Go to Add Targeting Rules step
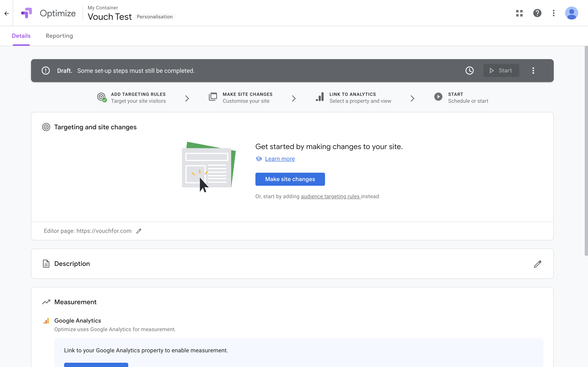This screenshot has width=588, height=367. (x=138, y=98)
